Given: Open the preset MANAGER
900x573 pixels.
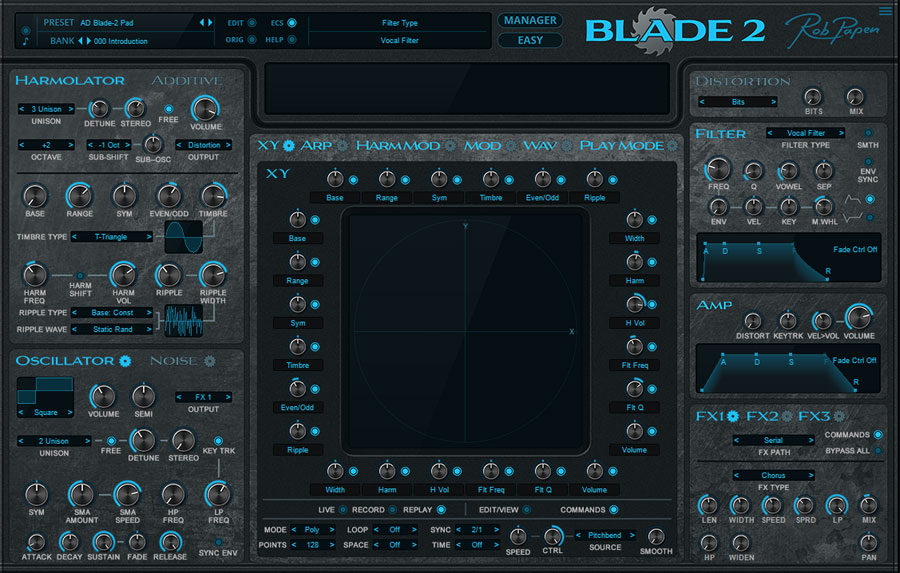Looking at the screenshot, I should pyautogui.click(x=530, y=20).
